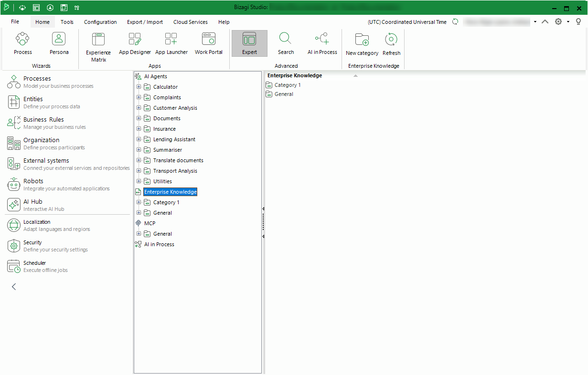Open Processes module icon in sidebar
This screenshot has height=375, width=588.
click(14, 82)
